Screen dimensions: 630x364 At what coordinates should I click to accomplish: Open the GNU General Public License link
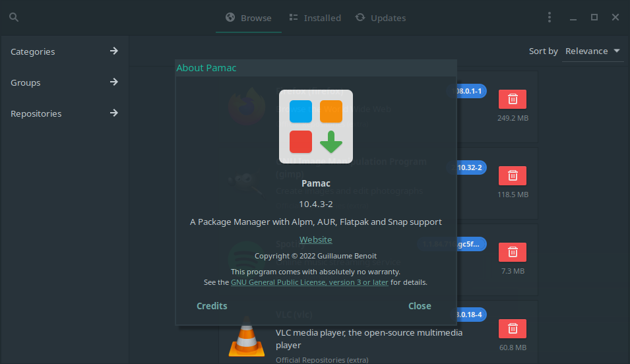(309, 282)
